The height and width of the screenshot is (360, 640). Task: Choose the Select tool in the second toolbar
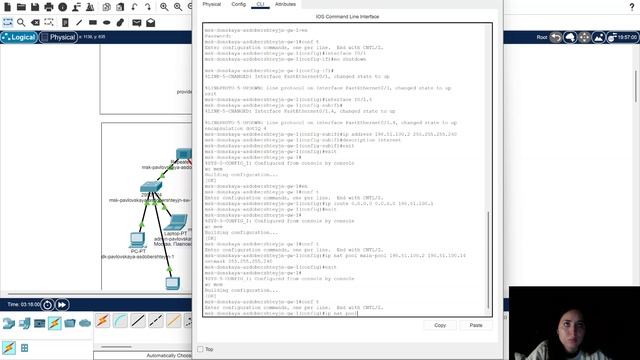point(7,22)
